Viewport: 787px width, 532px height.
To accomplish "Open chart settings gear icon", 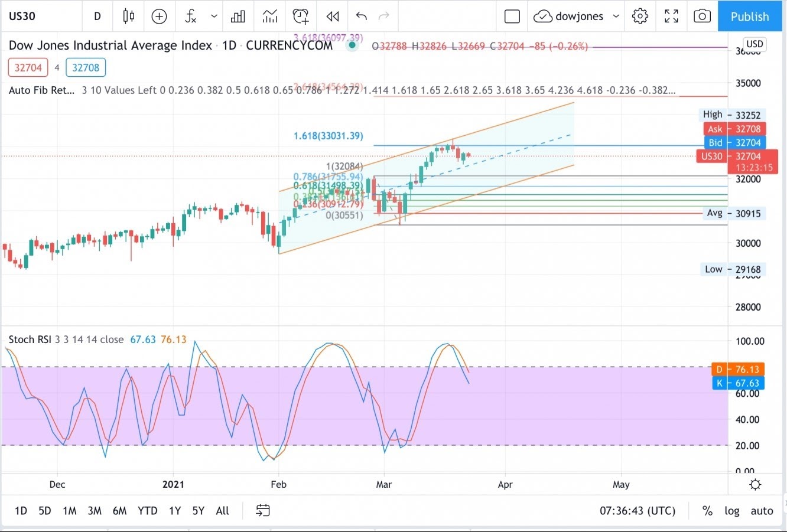I will (x=640, y=17).
